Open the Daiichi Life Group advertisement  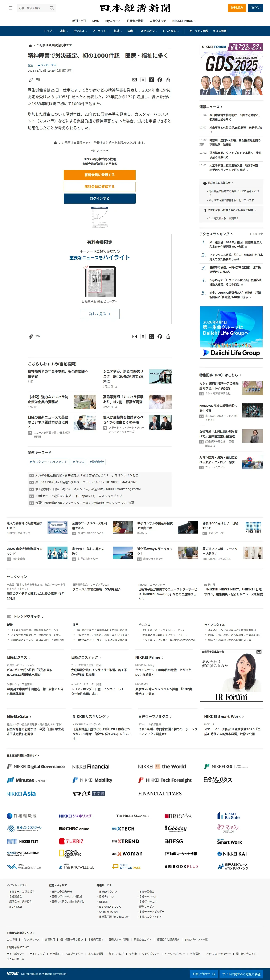click(x=231, y=332)
